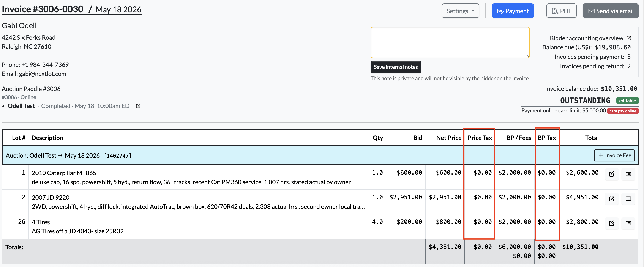The image size is (644, 267).
Task: Click the external link icon beside Bidder accounting overview
Action: (x=629, y=38)
